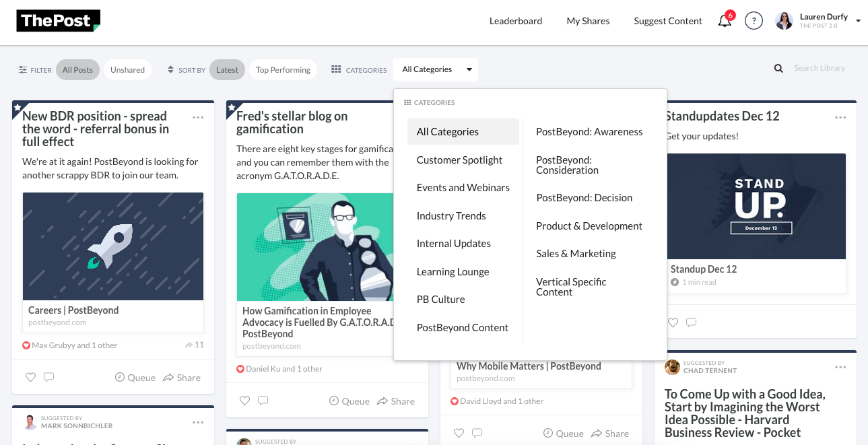Queue the New BDR position post

pos(135,378)
